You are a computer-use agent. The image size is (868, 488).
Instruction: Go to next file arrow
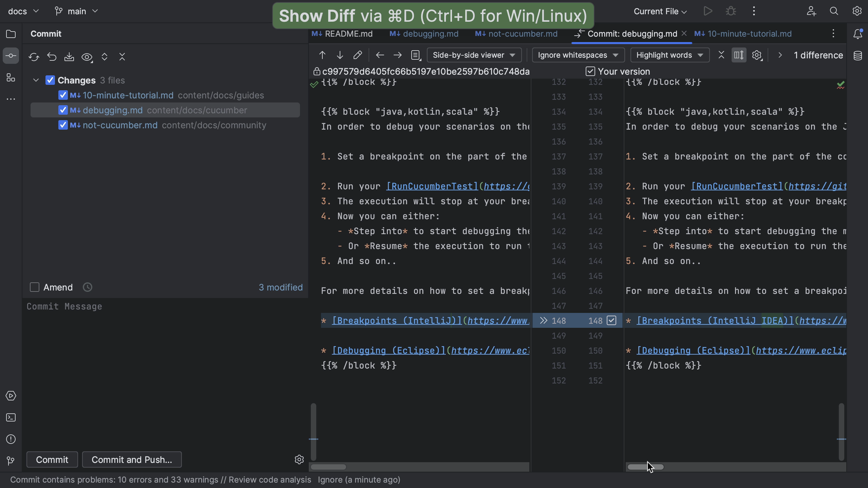(x=397, y=55)
